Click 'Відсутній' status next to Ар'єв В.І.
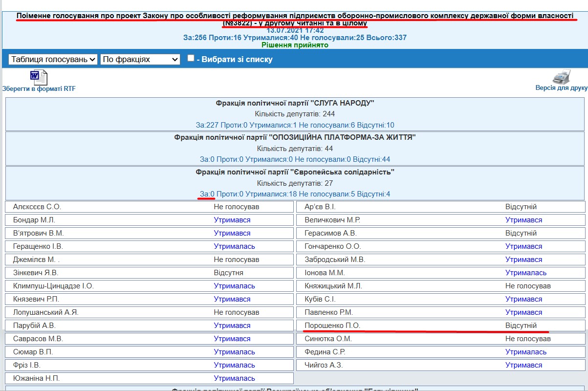The width and height of the screenshot is (588, 391). coord(521,207)
